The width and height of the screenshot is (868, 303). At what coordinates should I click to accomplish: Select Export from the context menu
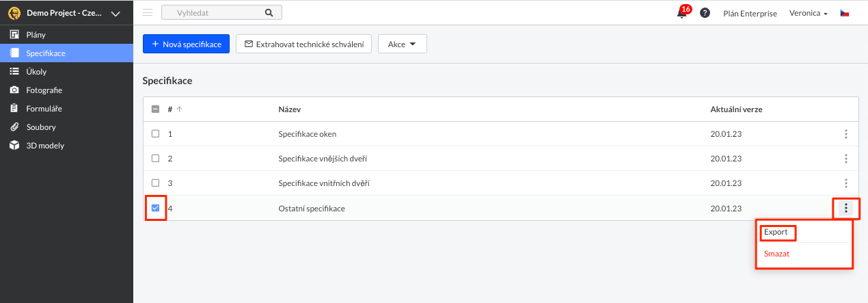(776, 233)
